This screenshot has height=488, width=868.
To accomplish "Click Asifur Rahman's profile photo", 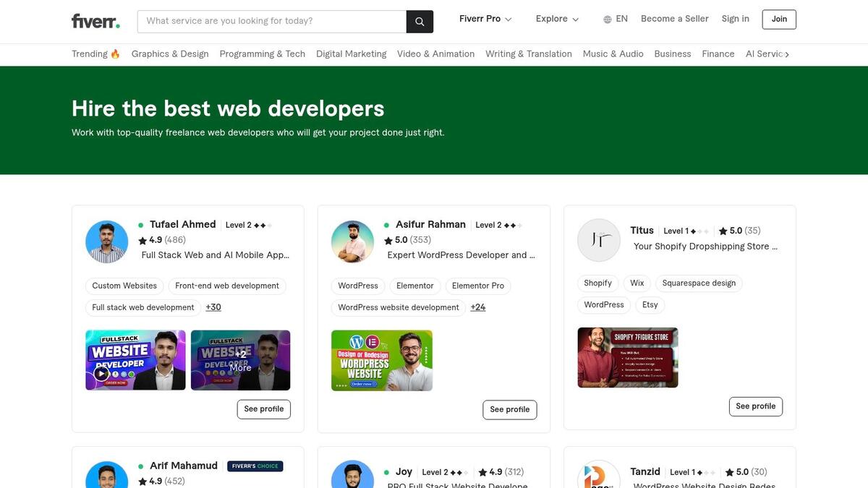I will (352, 241).
